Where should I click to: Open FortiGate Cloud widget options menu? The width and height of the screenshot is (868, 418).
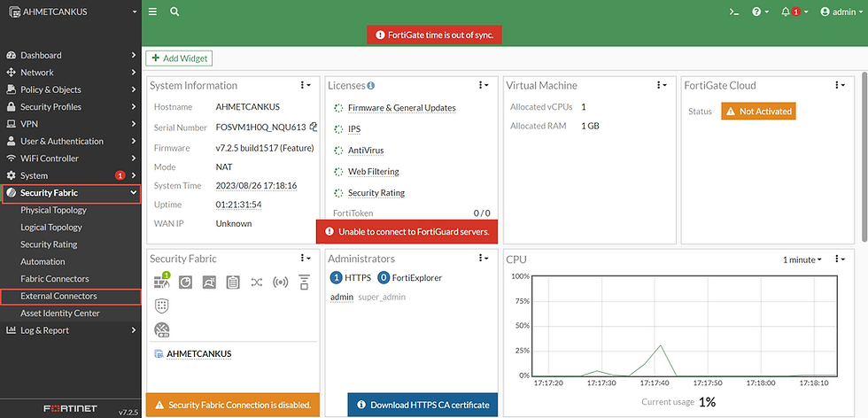click(841, 85)
